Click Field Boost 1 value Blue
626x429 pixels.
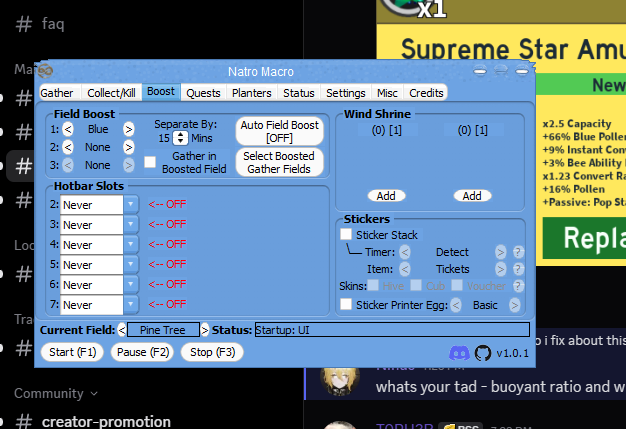[x=98, y=129]
